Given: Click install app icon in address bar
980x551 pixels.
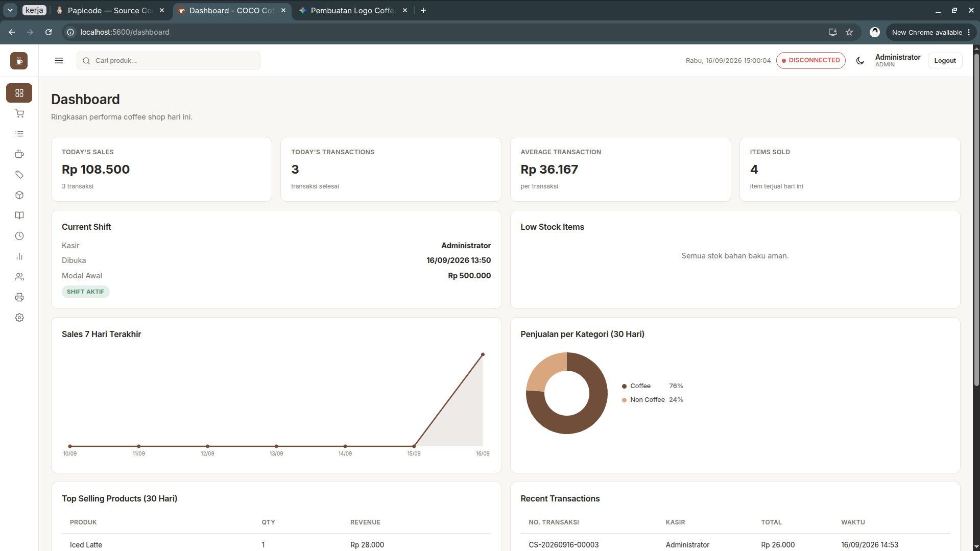Looking at the screenshot, I should coord(833,32).
